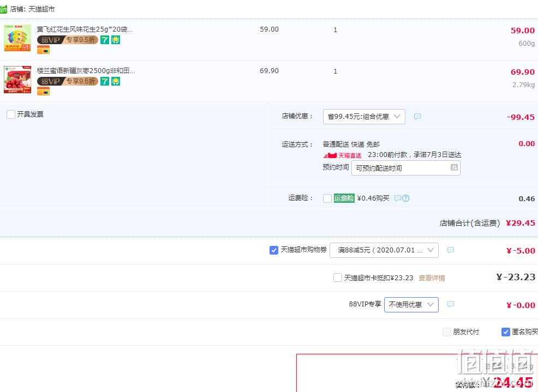Tick the 朋友代付 checkbox

(x=447, y=331)
